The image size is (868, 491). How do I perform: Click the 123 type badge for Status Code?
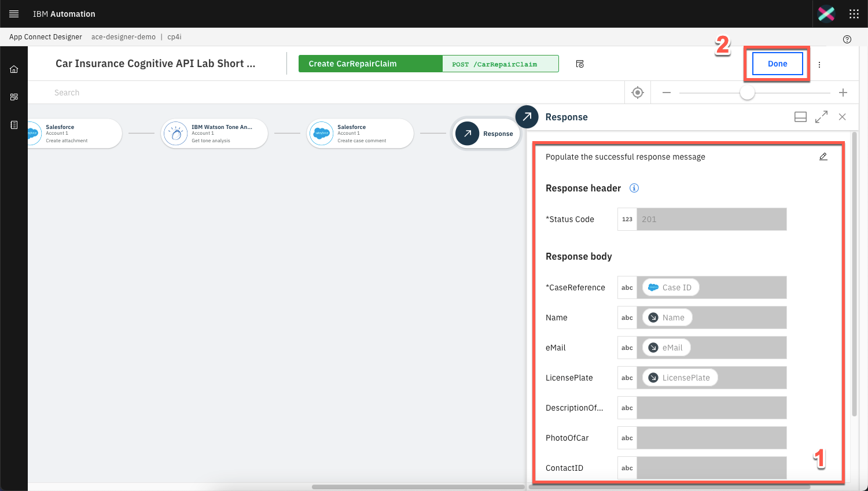[x=627, y=219]
